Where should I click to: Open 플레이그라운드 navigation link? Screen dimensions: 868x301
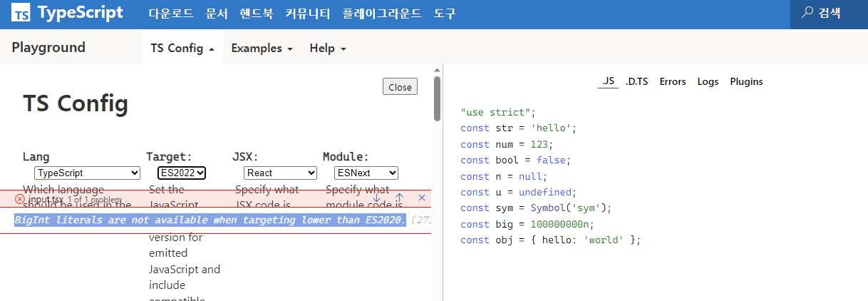coord(382,13)
